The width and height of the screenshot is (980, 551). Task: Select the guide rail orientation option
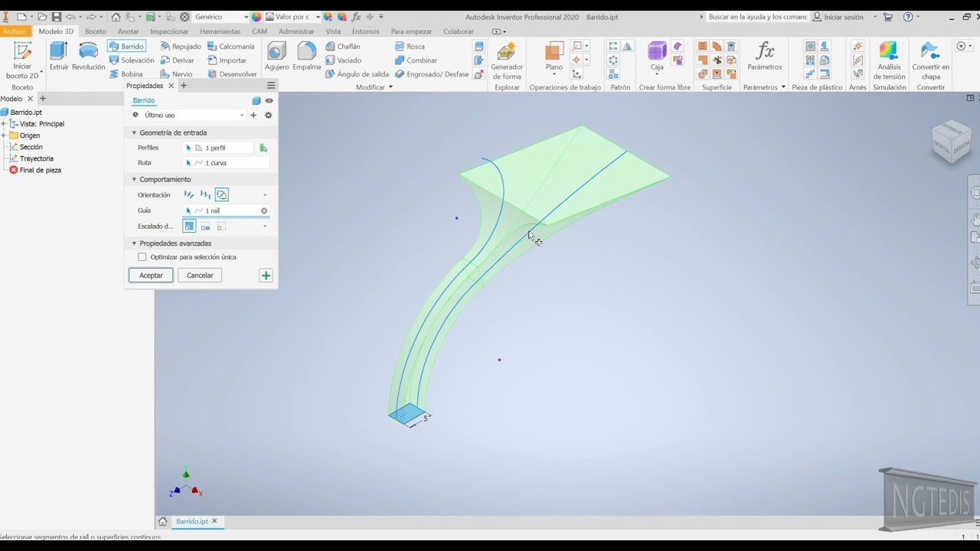click(x=221, y=195)
